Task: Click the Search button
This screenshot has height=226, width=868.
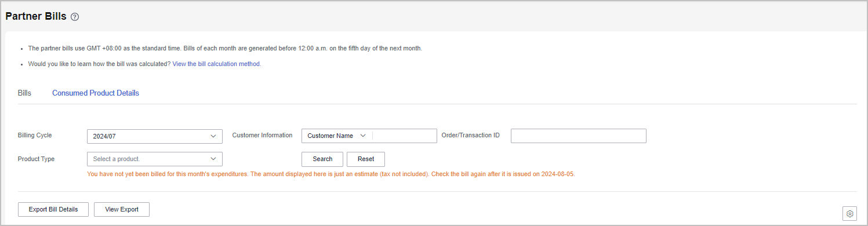Action: pos(322,159)
